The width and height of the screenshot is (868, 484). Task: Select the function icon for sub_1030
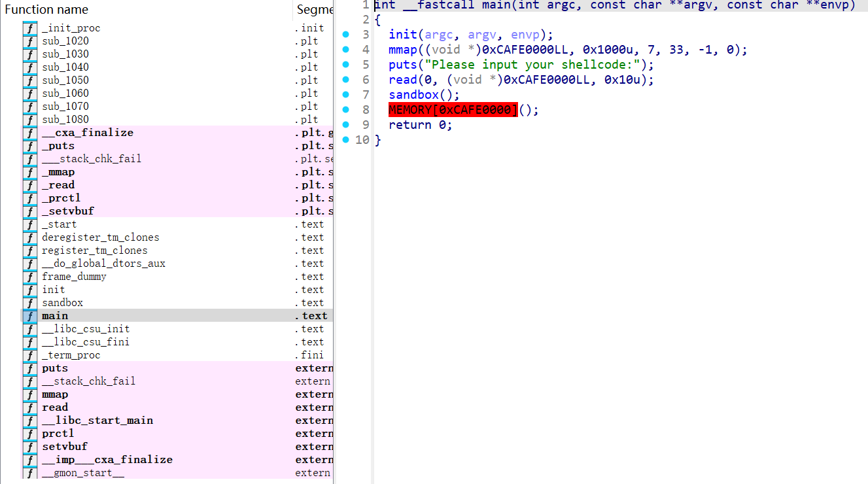pos(30,54)
